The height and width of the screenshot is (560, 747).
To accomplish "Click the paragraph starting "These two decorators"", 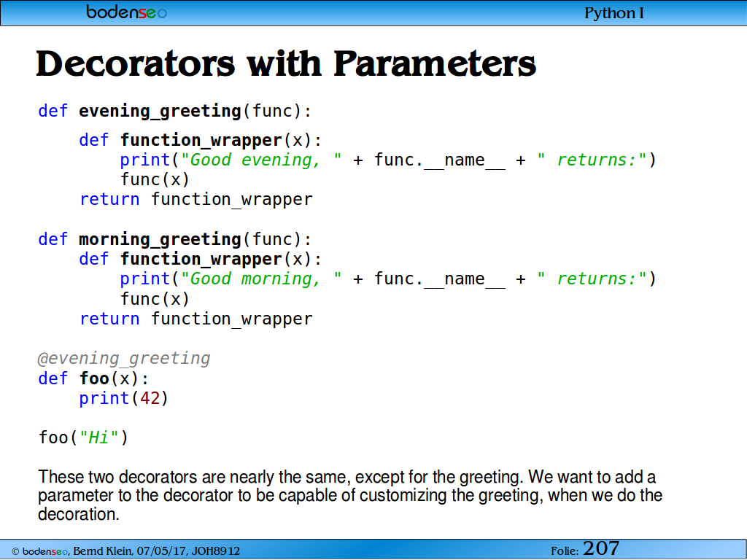I will [350, 495].
